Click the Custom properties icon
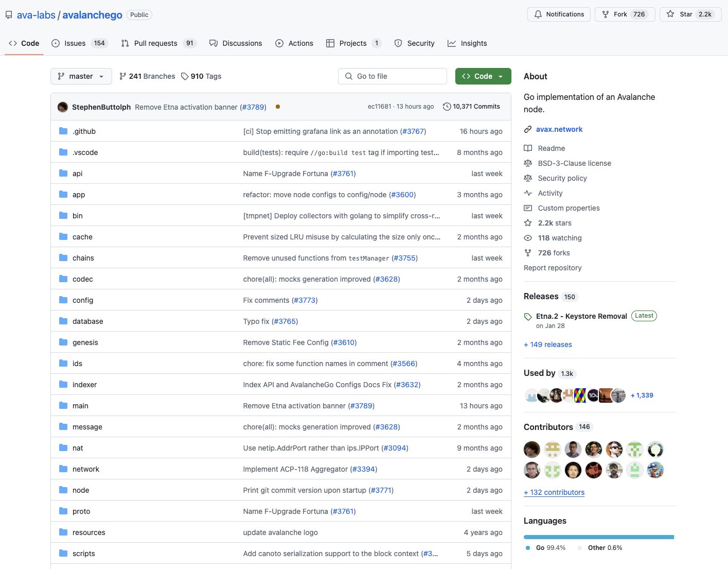 [528, 208]
